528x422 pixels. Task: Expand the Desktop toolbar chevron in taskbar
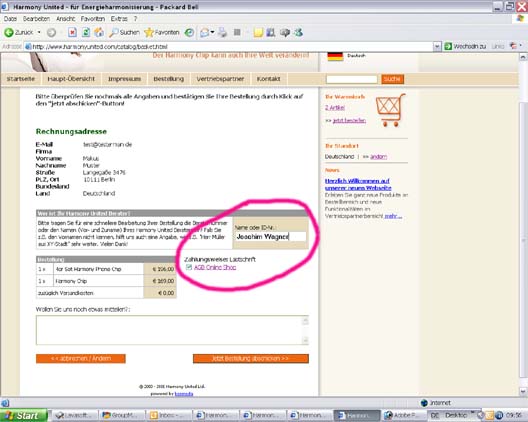pos(472,413)
